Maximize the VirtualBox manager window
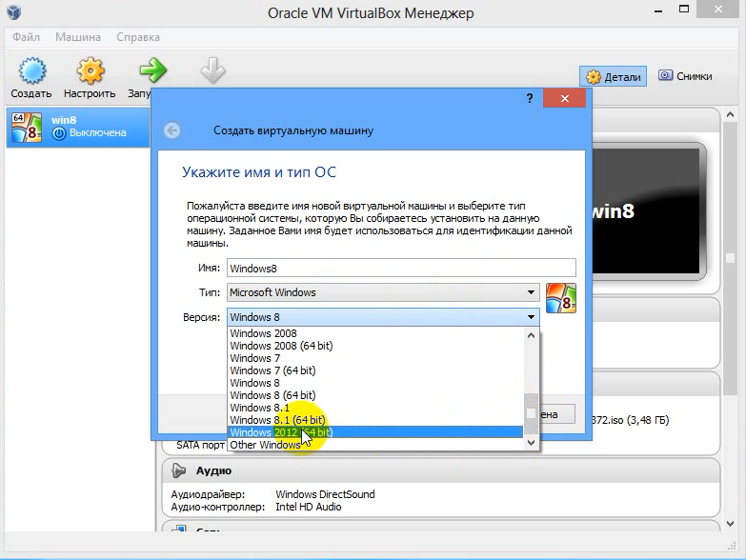Viewport: 746px width, 560px height. pyautogui.click(x=684, y=9)
